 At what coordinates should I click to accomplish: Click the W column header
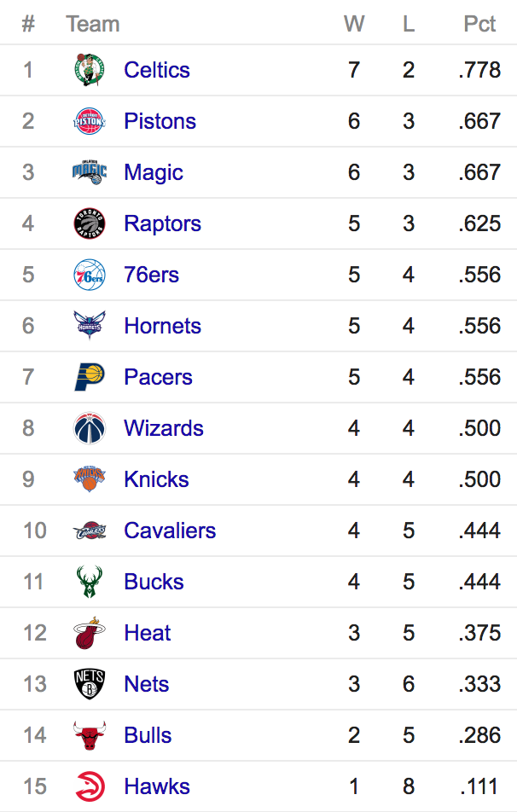(354, 24)
